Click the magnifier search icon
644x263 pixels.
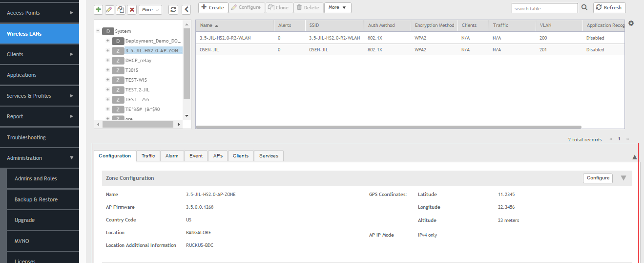click(x=584, y=8)
